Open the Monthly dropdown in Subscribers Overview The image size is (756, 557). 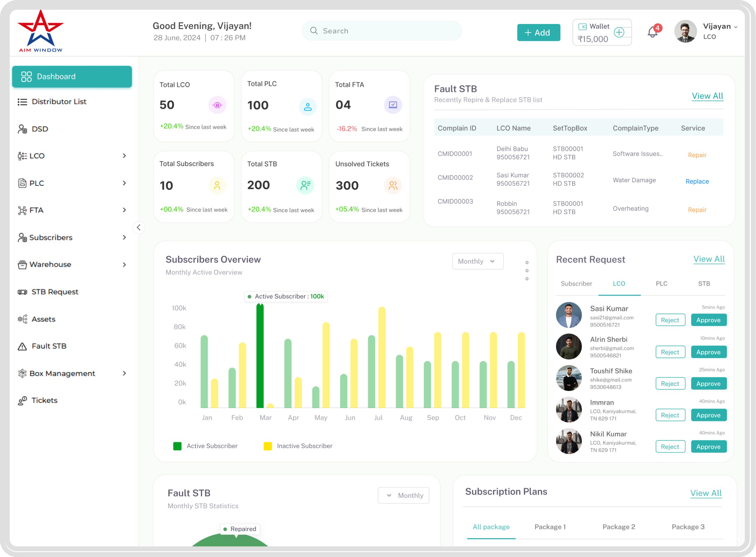(x=477, y=261)
